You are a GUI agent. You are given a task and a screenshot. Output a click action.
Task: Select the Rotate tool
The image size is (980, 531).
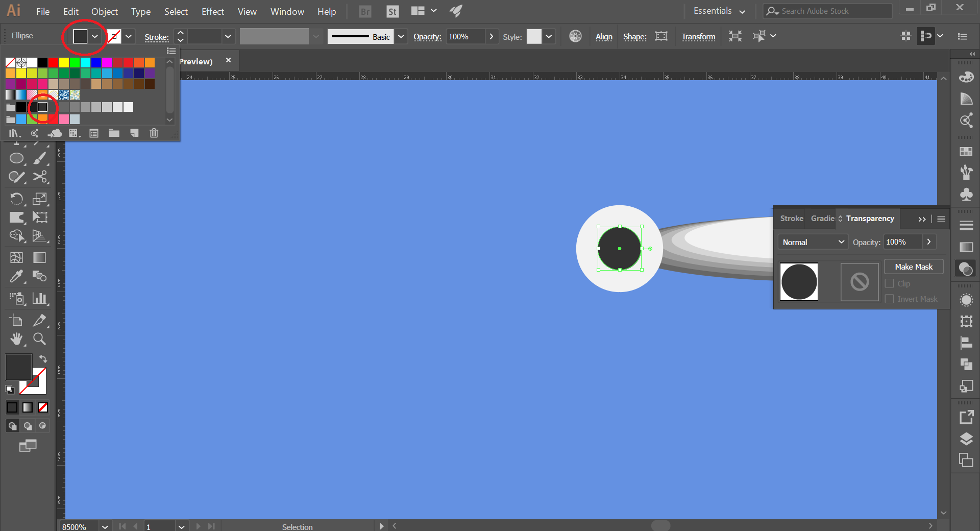point(17,198)
